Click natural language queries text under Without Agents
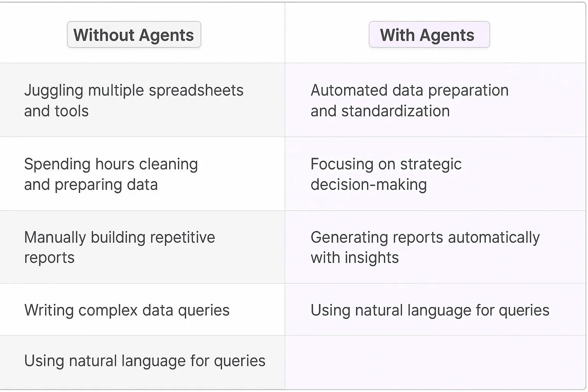This screenshot has width=588, height=392. (x=144, y=361)
